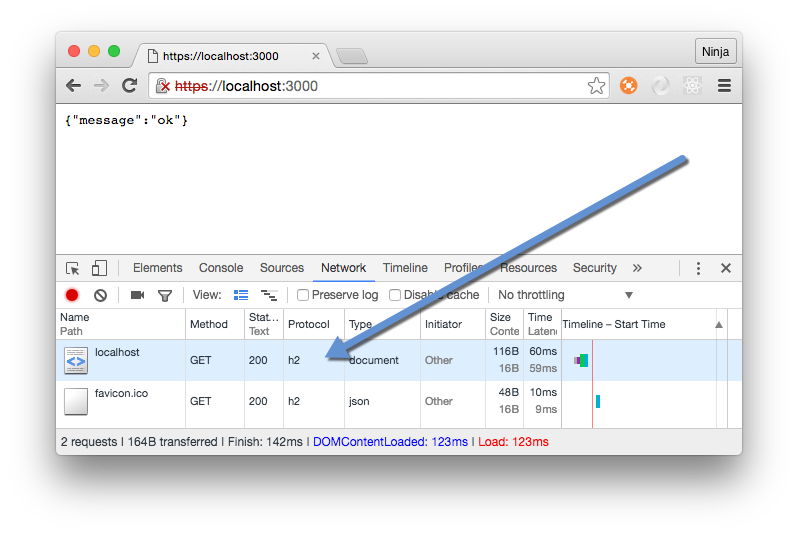Sort by Size column header
Screen dimensions: 798x535
pyautogui.click(x=504, y=324)
